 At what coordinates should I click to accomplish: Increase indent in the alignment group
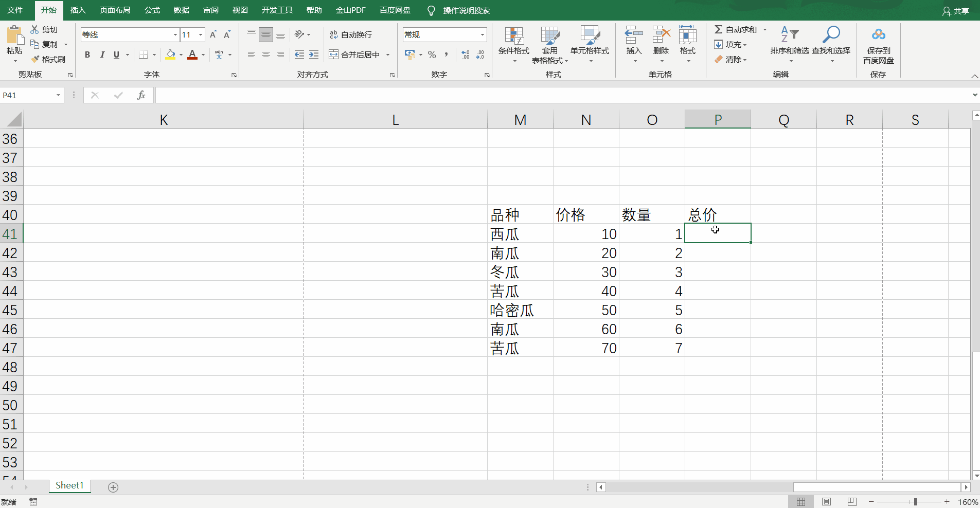tap(314, 55)
